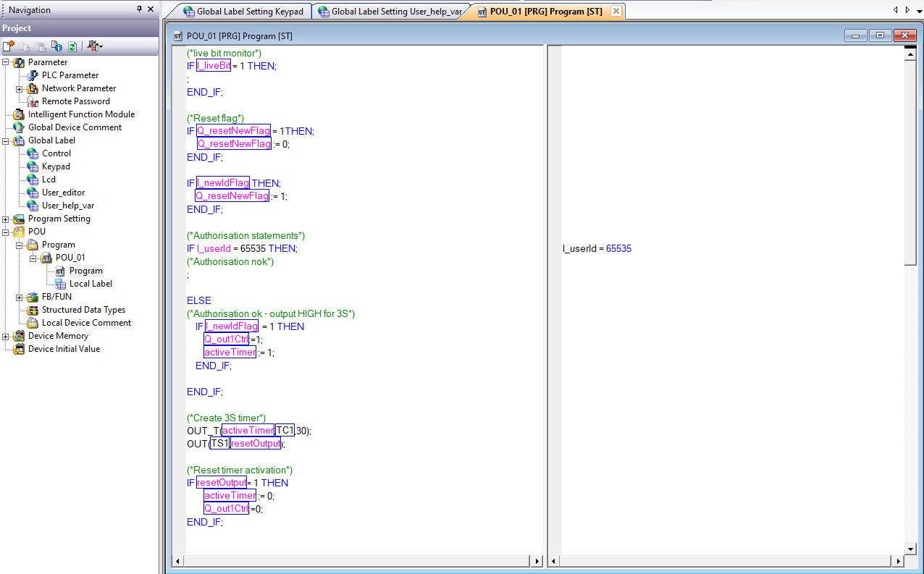Collapse the Program folder under POU
Screen dimensions: 924x574
coord(20,245)
